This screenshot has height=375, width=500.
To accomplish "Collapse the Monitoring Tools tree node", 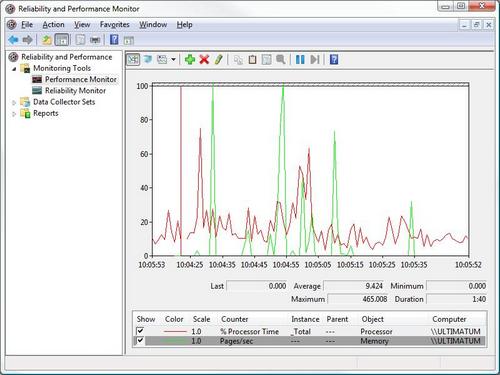I will 14,69.
